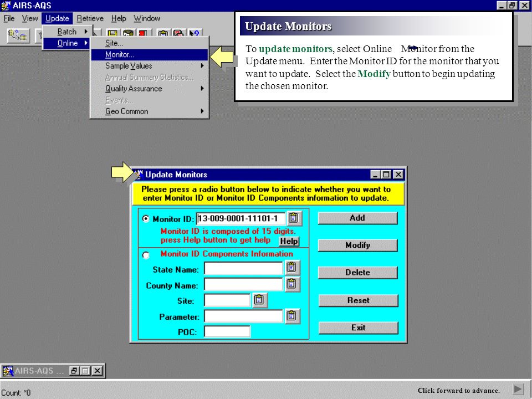Minimize the Update Monitors dialog
The image size is (532, 399).
(375, 175)
